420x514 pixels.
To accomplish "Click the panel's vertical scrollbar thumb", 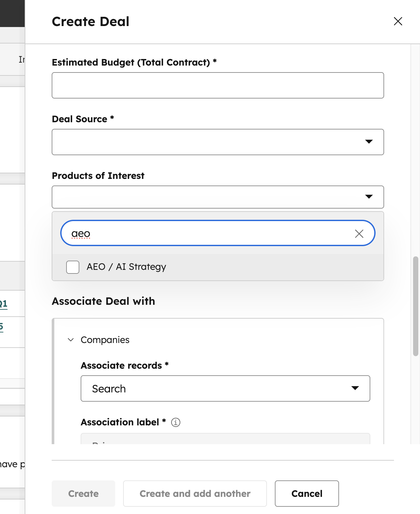I will pos(415,306).
